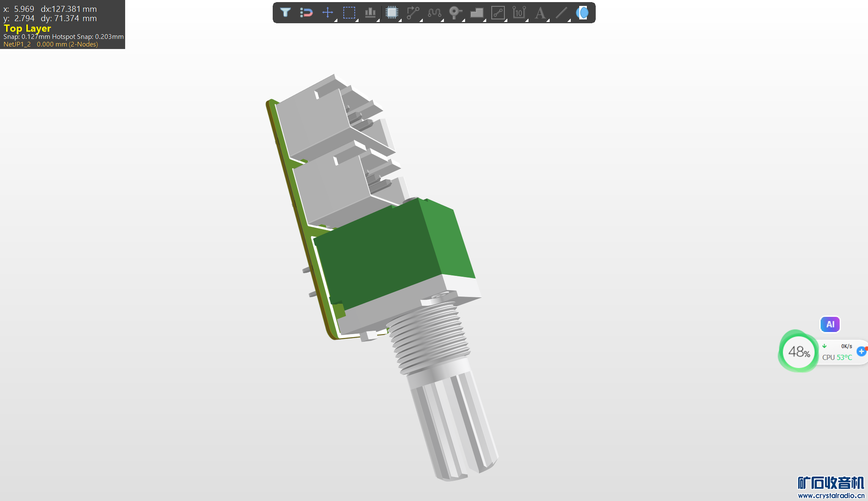Screen dimensions: 868x501
Task: Click the Top Layer heads-up label
Action: 27,28
